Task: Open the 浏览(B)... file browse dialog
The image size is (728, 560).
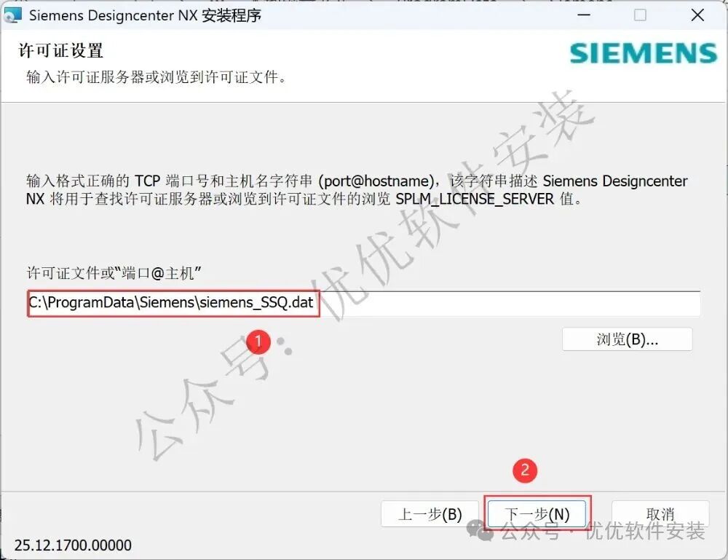Action: pos(628,339)
